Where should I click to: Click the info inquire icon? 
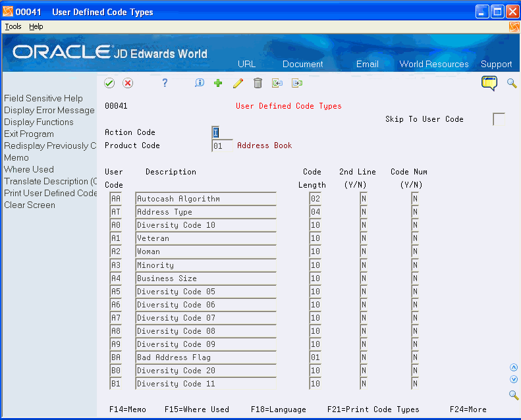pos(200,83)
